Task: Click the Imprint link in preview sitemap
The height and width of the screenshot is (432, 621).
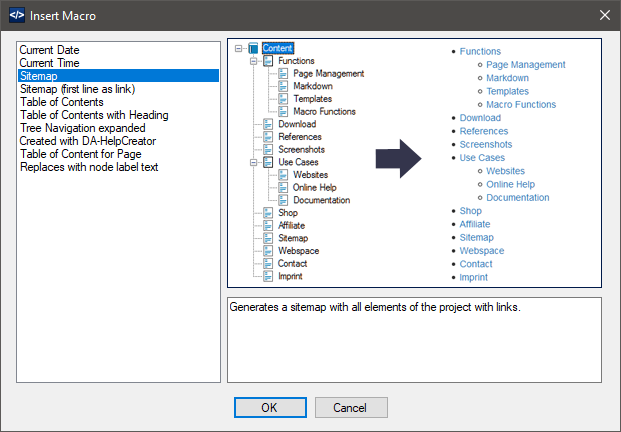Action: point(473,278)
